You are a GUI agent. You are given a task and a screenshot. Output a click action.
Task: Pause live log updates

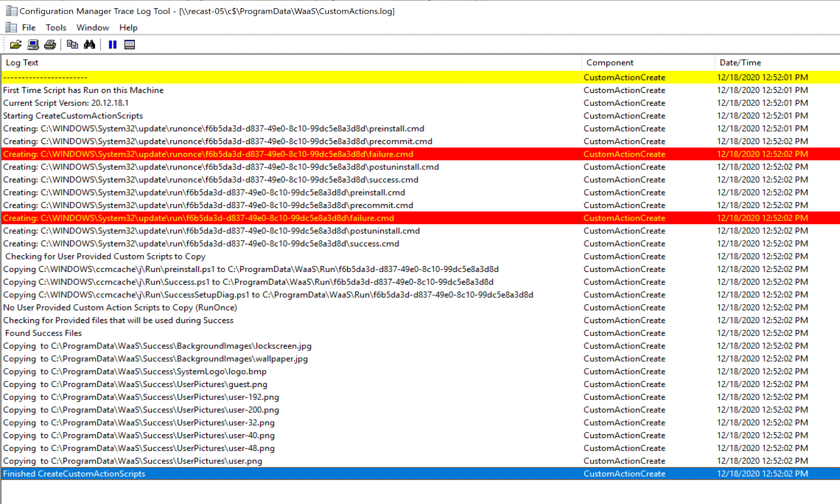pyautogui.click(x=112, y=44)
